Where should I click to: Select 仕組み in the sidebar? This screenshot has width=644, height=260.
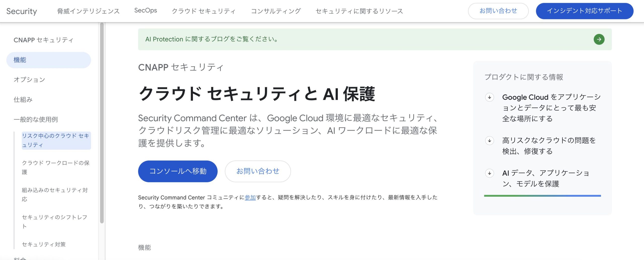click(x=23, y=99)
